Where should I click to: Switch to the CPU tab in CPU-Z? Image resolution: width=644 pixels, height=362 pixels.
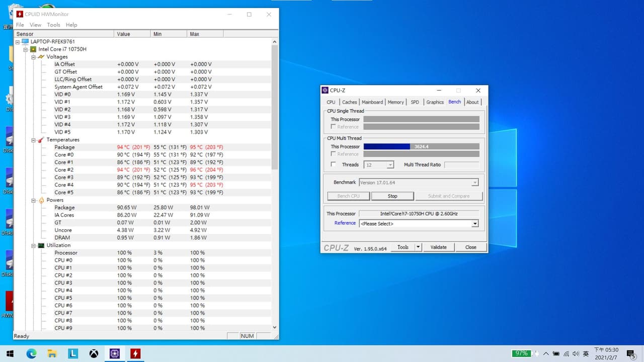(331, 102)
